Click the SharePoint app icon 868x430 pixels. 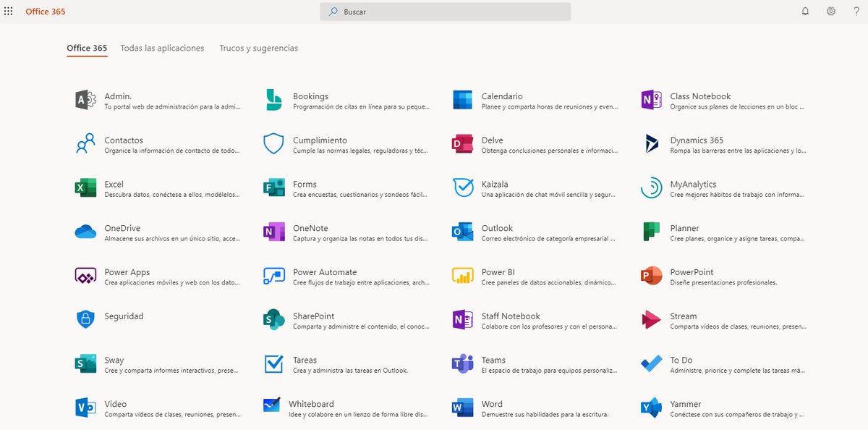pyautogui.click(x=273, y=320)
